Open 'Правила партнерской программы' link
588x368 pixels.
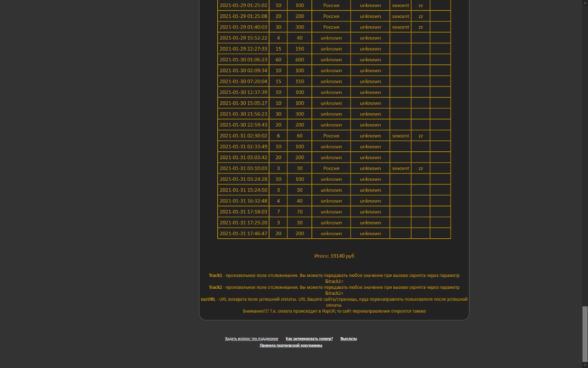point(291,345)
